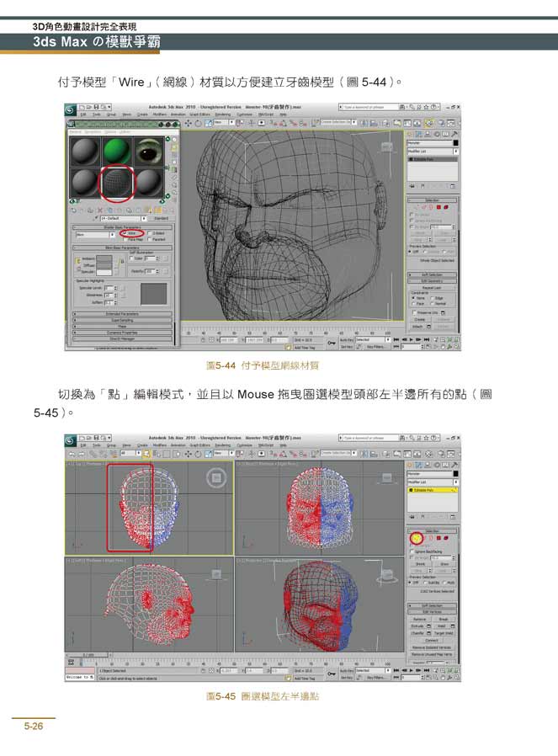Click the Standard material type button
This screenshot has width=558, height=756.
[x=161, y=218]
